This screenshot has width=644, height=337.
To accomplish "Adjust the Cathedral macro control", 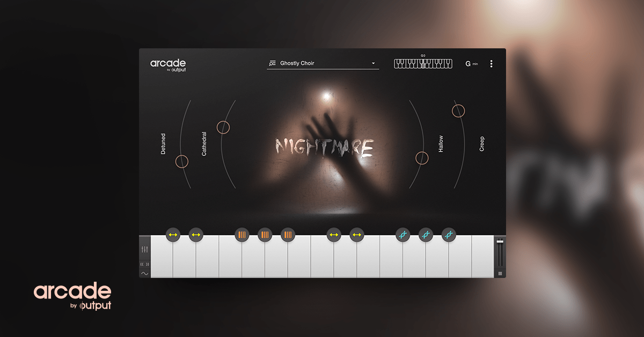I will [x=223, y=127].
